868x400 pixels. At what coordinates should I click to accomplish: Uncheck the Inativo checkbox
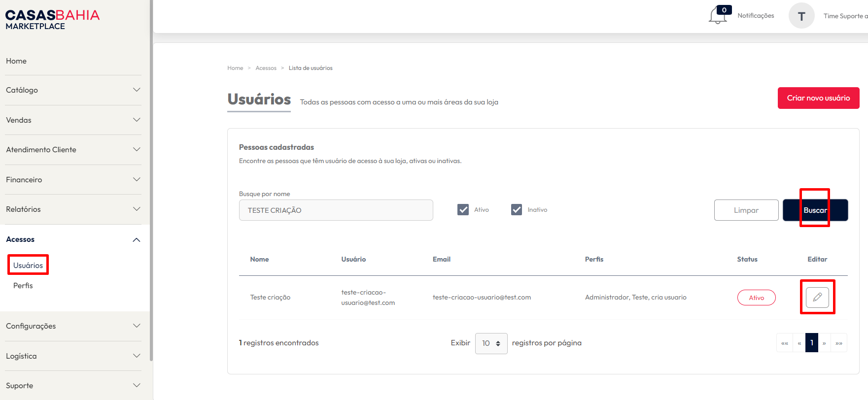click(516, 210)
